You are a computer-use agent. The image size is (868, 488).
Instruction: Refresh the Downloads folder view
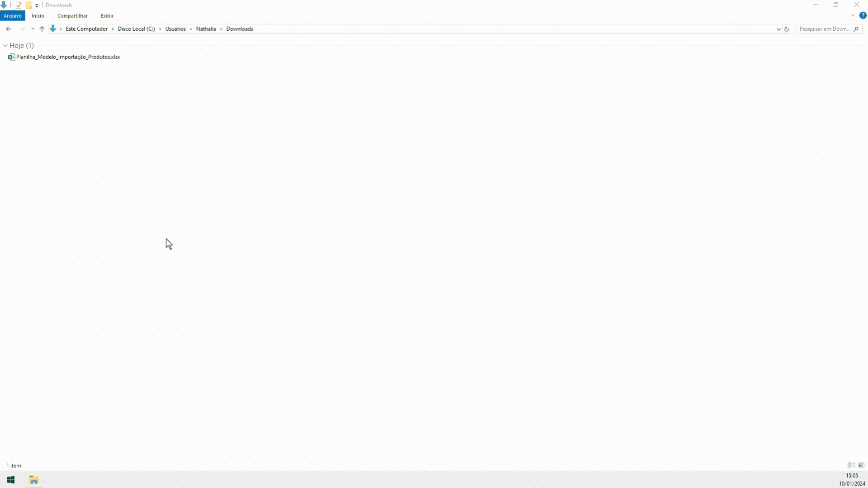787,29
